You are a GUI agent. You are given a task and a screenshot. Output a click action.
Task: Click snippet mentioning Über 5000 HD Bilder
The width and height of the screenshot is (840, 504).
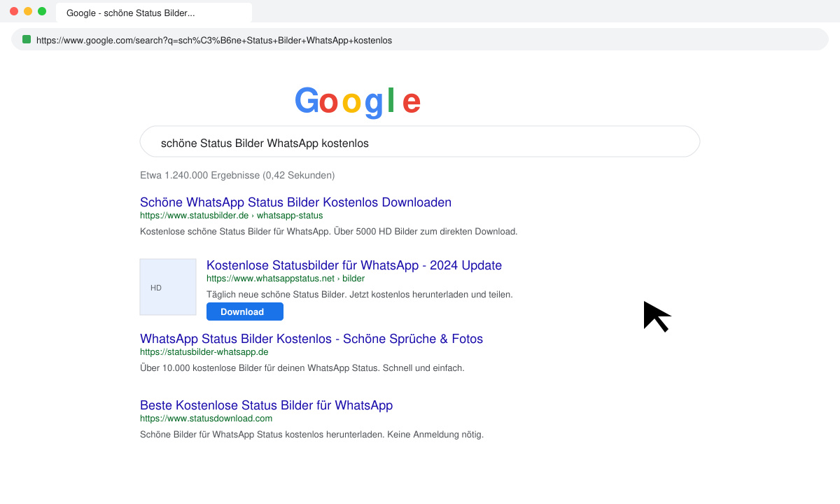328,231
